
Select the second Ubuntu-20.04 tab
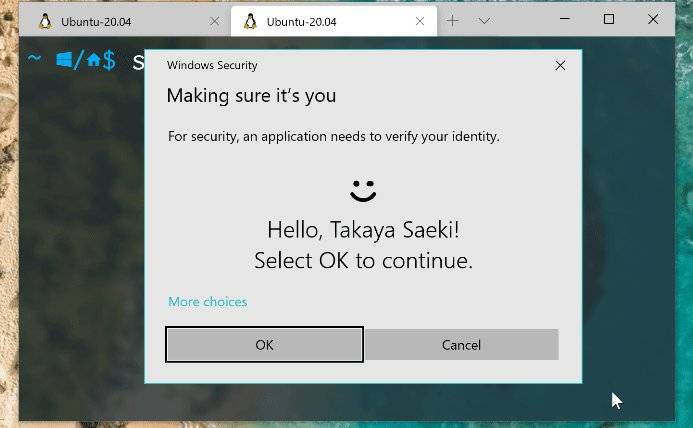(334, 21)
